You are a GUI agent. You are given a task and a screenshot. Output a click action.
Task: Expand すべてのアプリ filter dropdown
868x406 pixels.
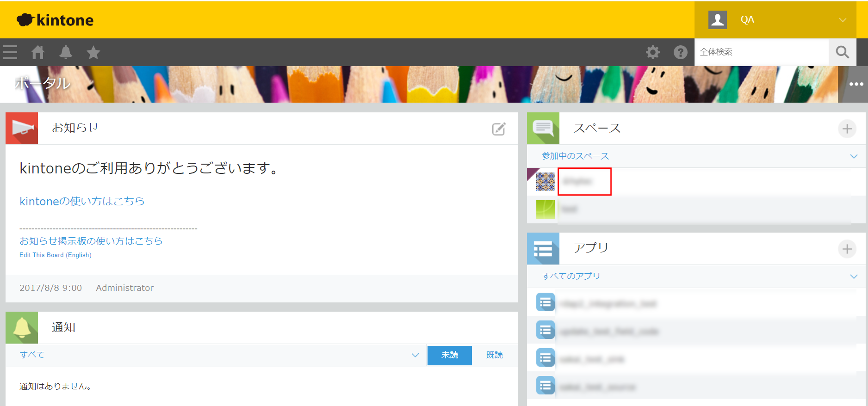854,277
